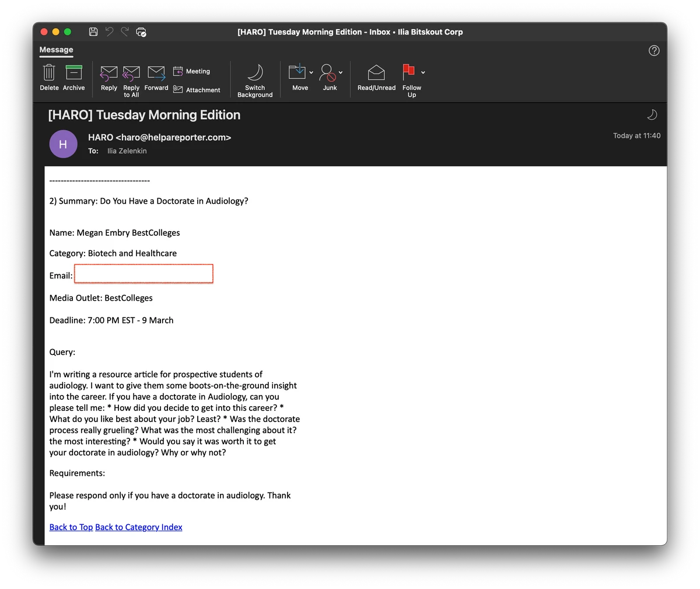Reply to the sender
Image resolution: width=700 pixels, height=589 pixels.
109,78
